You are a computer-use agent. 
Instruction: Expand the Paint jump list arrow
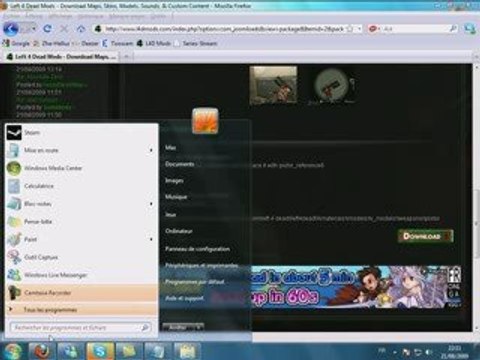coord(151,239)
